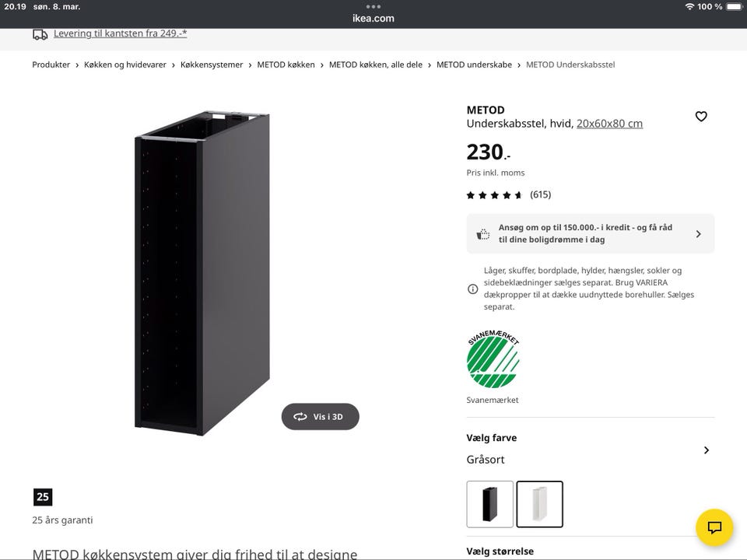Click the delivery truck icon
This screenshot has height=560, width=747.
coord(40,34)
